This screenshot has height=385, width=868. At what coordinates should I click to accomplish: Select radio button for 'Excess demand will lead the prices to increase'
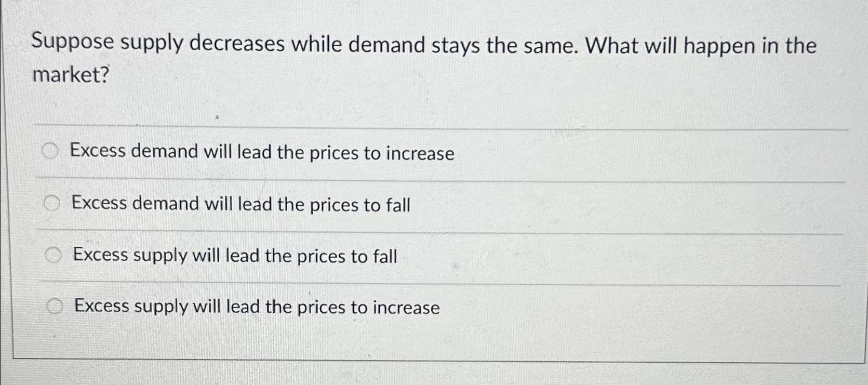pyautogui.click(x=51, y=151)
